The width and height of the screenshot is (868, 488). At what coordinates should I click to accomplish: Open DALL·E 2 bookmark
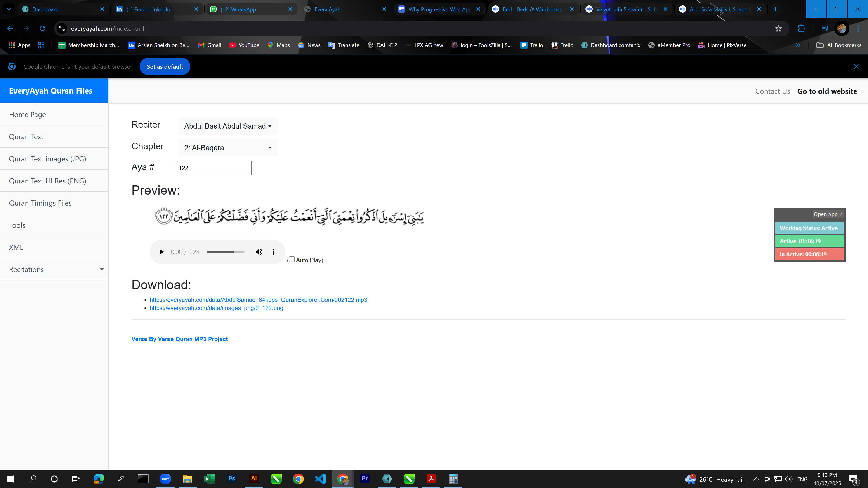click(x=382, y=45)
